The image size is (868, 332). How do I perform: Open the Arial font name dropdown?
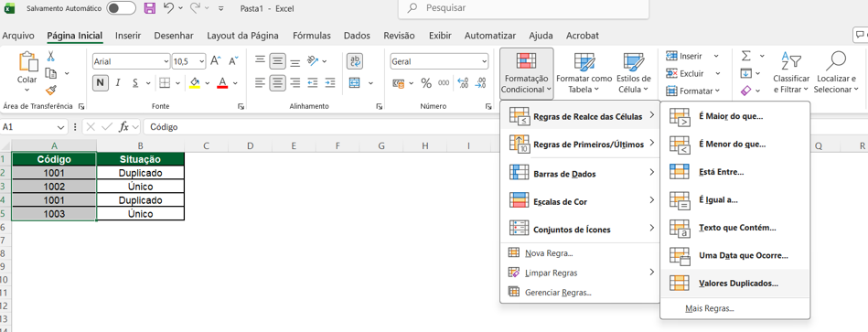tap(166, 61)
